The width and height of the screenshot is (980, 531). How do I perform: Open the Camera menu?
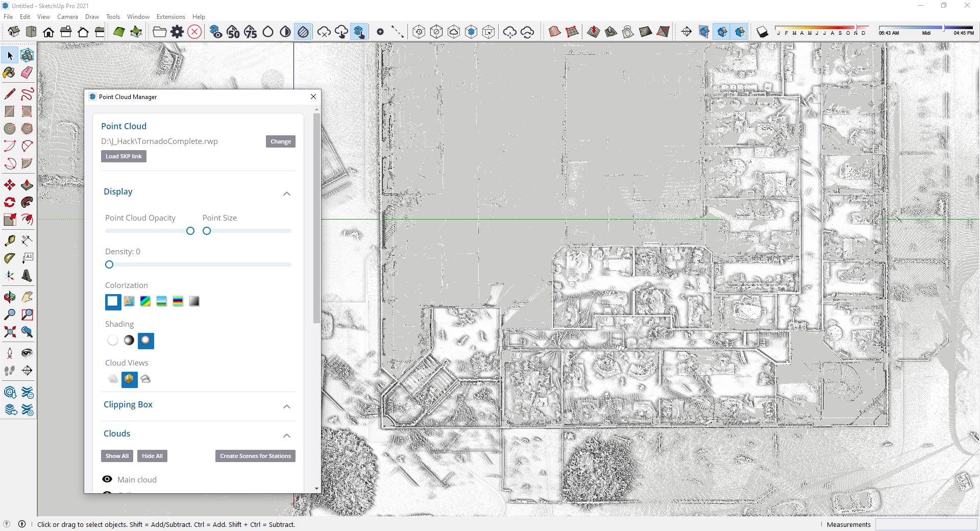[x=67, y=16]
